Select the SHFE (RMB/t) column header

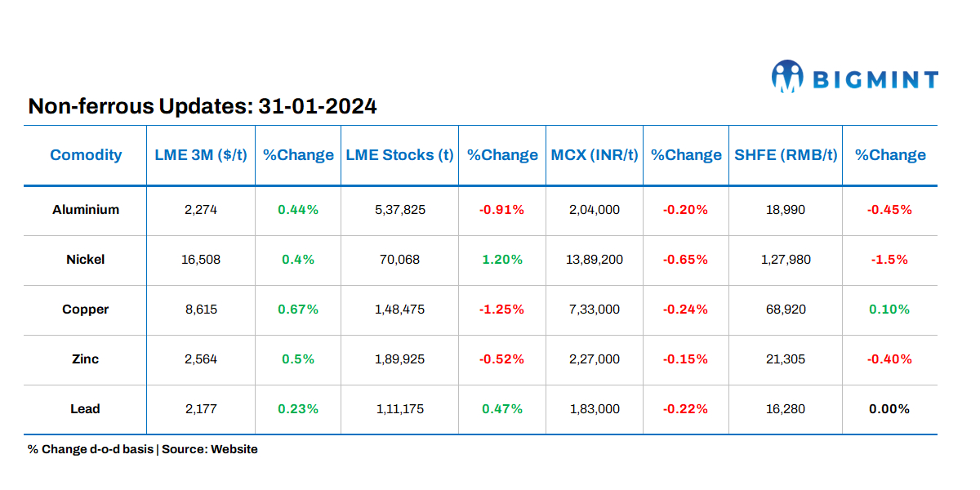(x=786, y=155)
